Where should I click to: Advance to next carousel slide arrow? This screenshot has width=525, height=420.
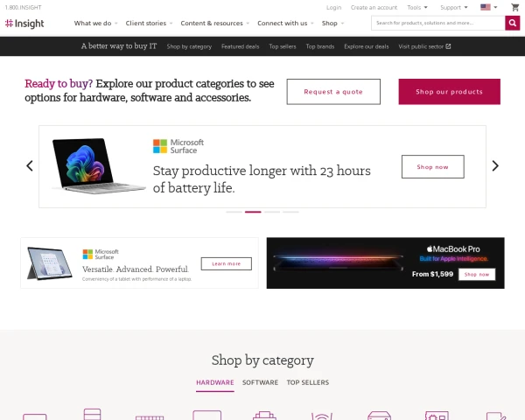(495, 165)
